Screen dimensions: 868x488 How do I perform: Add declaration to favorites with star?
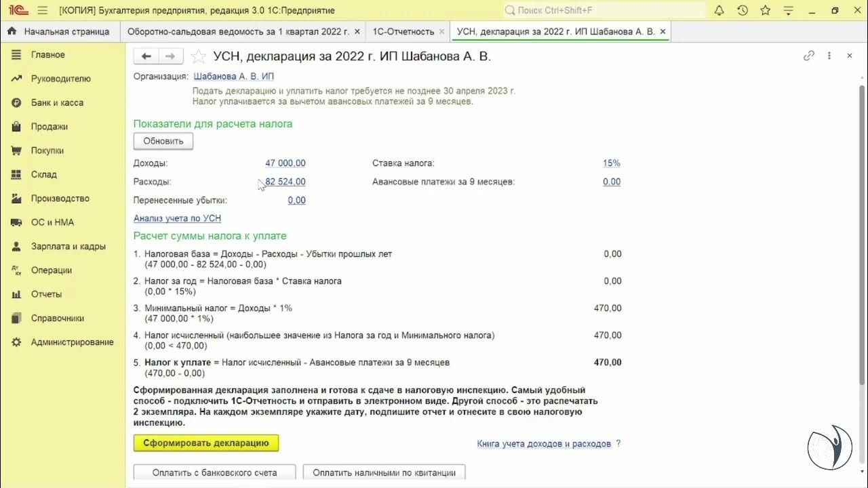(x=198, y=56)
